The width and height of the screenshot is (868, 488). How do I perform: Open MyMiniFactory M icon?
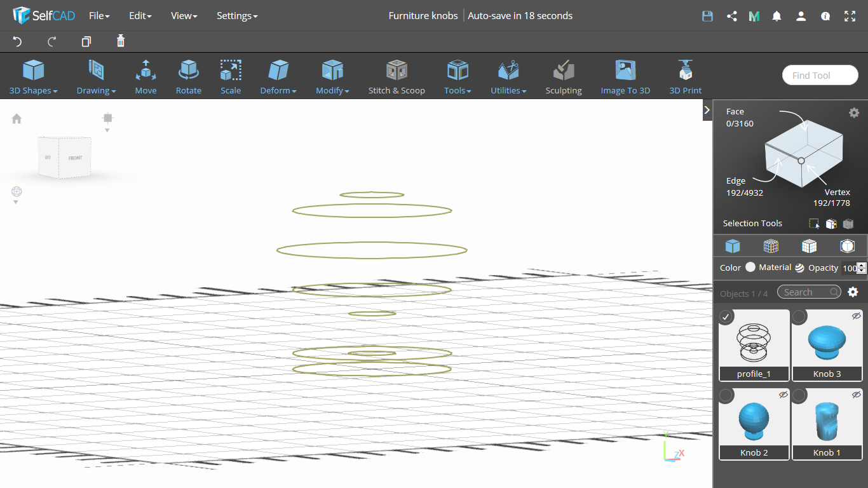(x=754, y=16)
